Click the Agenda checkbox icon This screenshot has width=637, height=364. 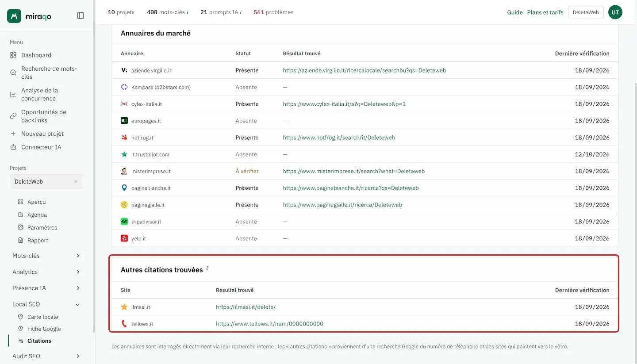click(x=20, y=215)
